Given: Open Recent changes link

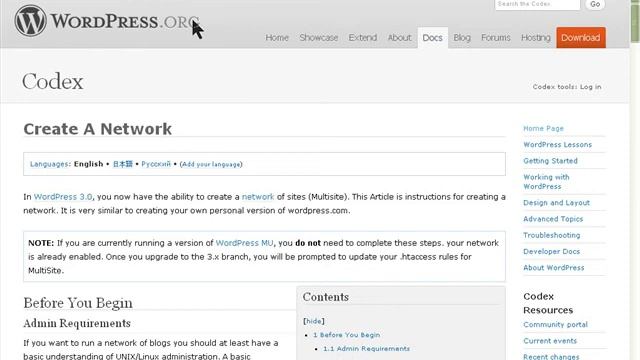Looking at the screenshot, I should tap(551, 356).
